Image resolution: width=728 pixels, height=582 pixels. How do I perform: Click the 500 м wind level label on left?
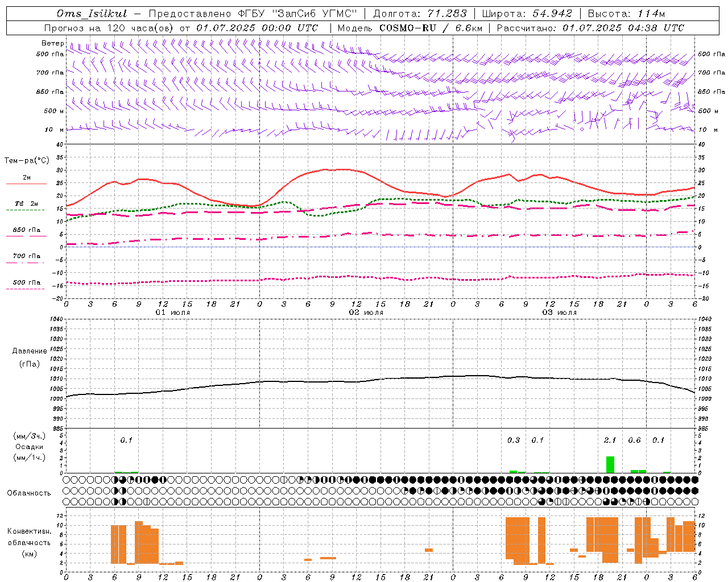point(53,111)
